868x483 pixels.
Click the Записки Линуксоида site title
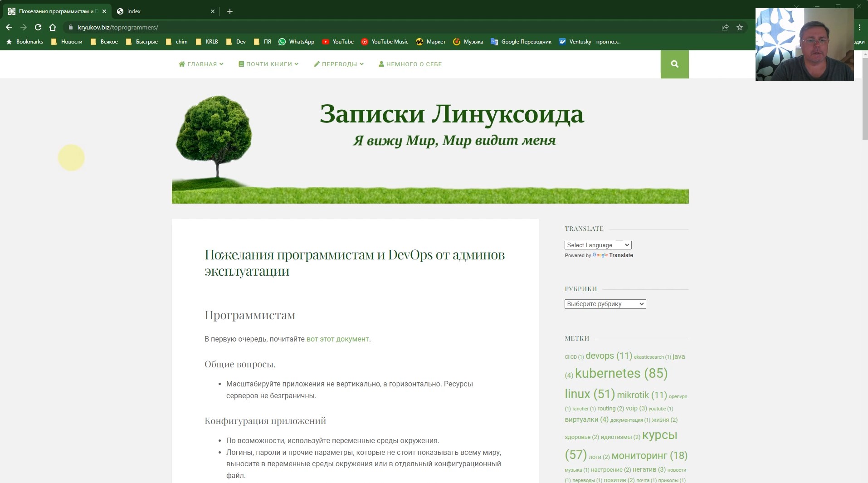452,114
